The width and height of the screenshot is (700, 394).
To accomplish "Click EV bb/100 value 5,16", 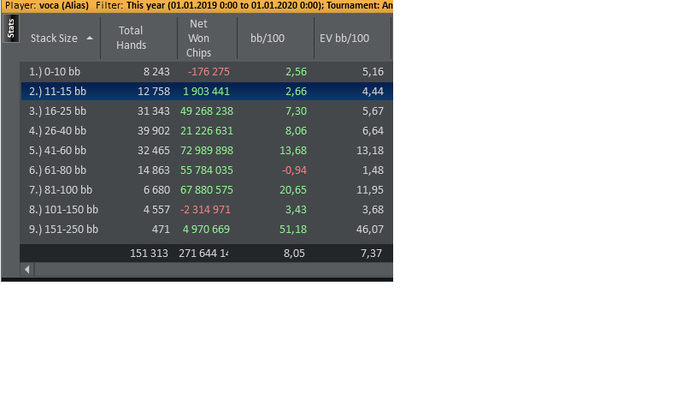I will coord(373,72).
